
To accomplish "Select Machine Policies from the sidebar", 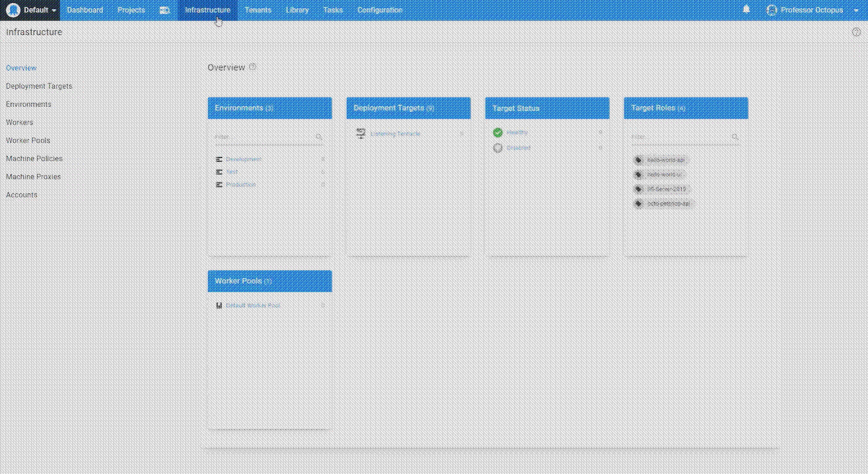I will (34, 159).
